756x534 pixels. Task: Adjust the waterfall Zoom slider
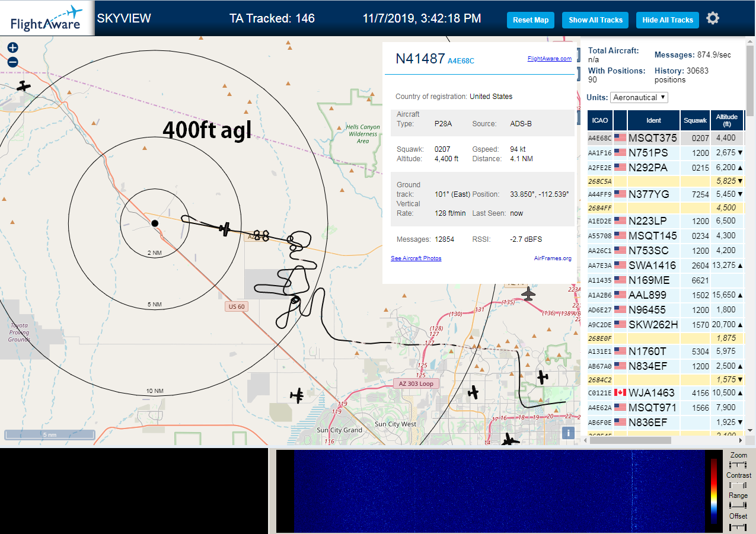[738, 466]
